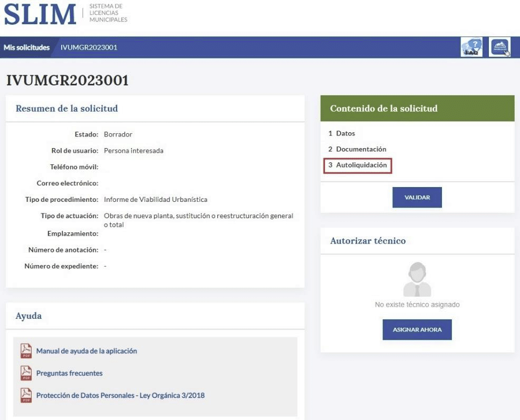Click the SLIM logo
The height and width of the screenshot is (420, 520).
(x=41, y=14)
